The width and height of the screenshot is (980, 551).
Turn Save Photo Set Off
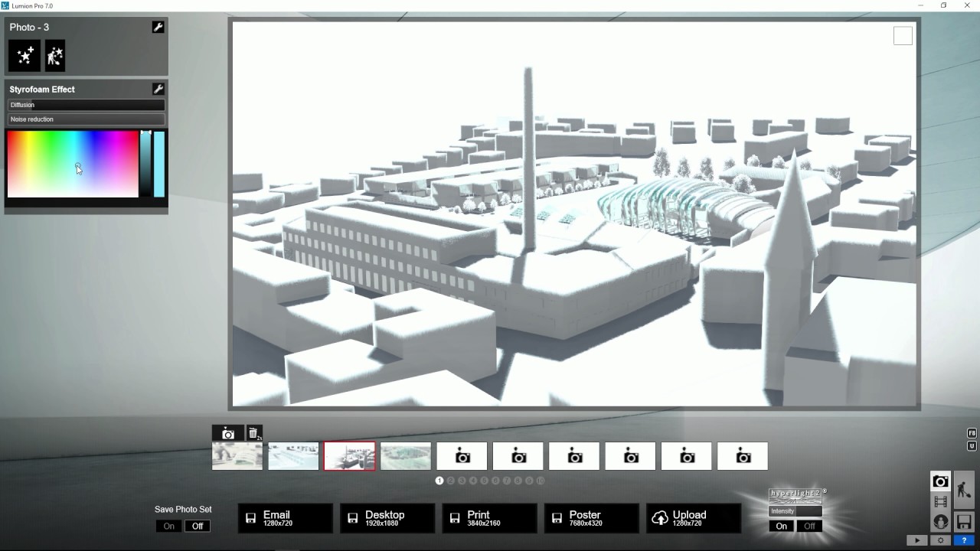point(198,526)
